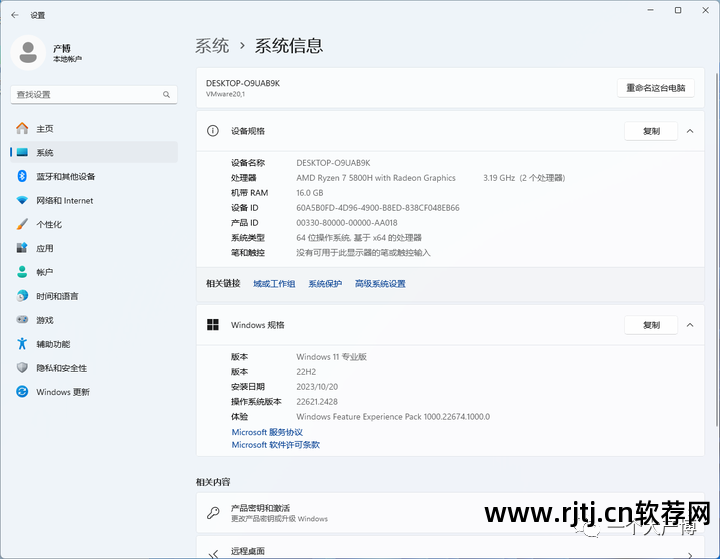Click OS build value 22621.2428
The image size is (720, 559).
click(317, 402)
